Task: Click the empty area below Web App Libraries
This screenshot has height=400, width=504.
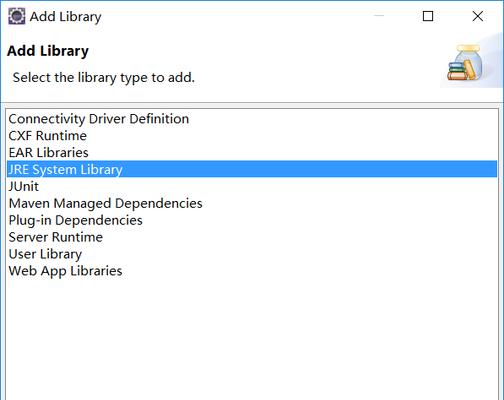Action: 252,338
